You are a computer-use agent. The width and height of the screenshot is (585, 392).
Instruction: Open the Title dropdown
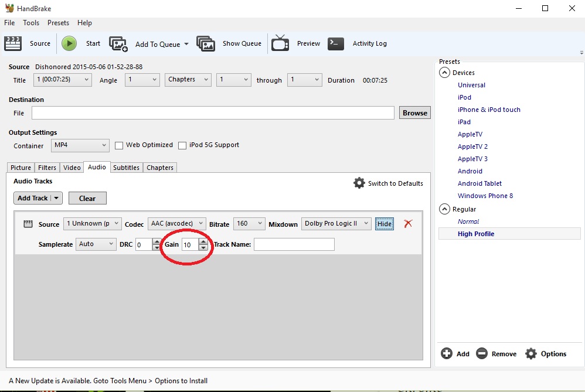[x=63, y=80]
